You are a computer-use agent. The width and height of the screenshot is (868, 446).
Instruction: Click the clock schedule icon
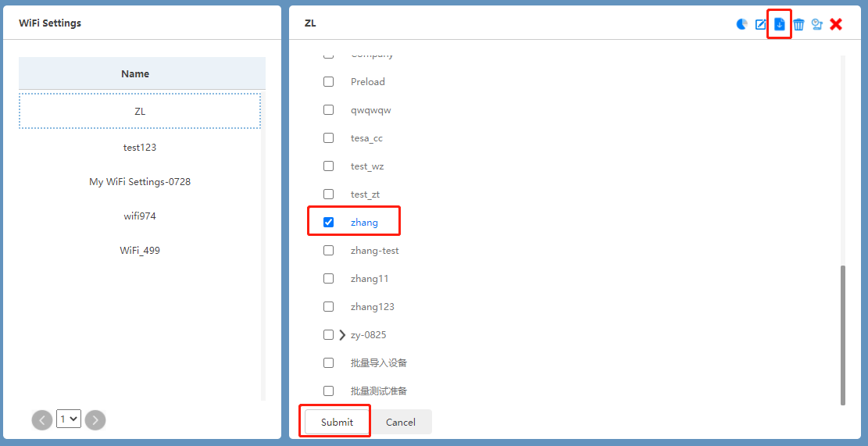tap(817, 24)
